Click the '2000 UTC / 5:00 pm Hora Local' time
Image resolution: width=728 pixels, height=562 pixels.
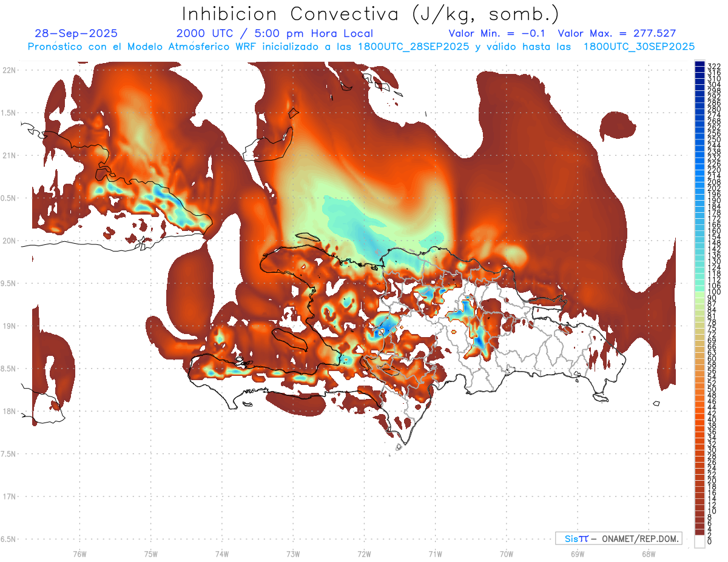(x=275, y=34)
